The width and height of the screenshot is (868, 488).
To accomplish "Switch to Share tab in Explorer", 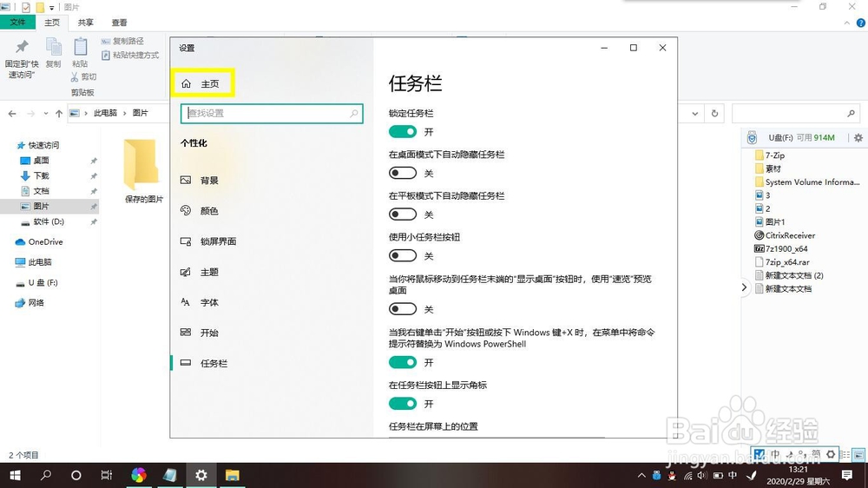I will tap(85, 23).
